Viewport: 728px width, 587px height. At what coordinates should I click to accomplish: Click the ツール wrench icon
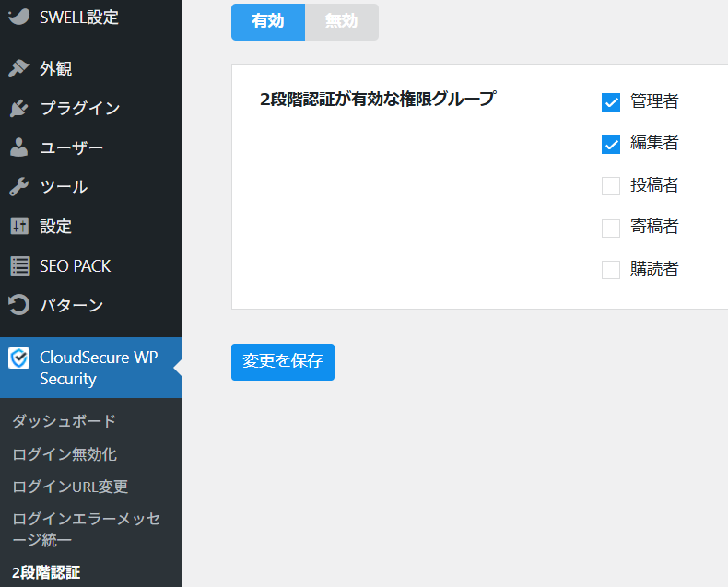point(18,187)
